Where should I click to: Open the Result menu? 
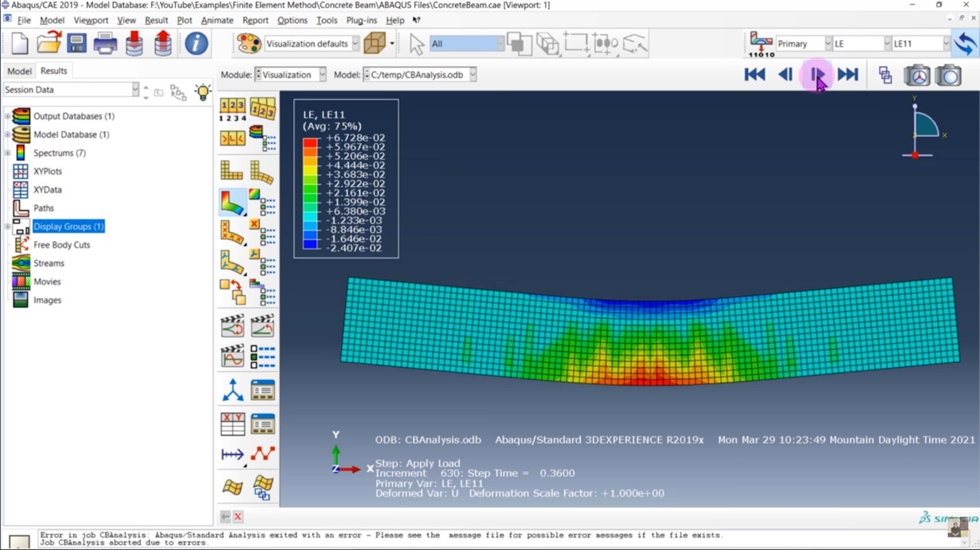[156, 21]
